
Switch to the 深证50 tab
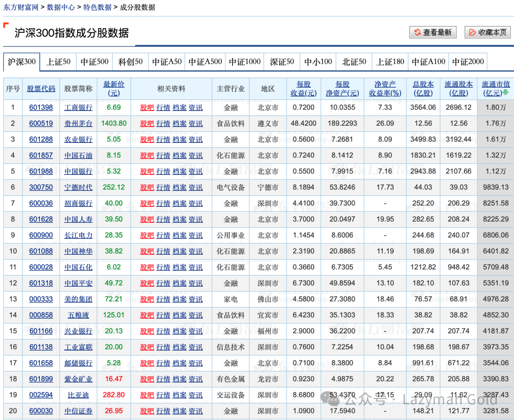(x=282, y=61)
